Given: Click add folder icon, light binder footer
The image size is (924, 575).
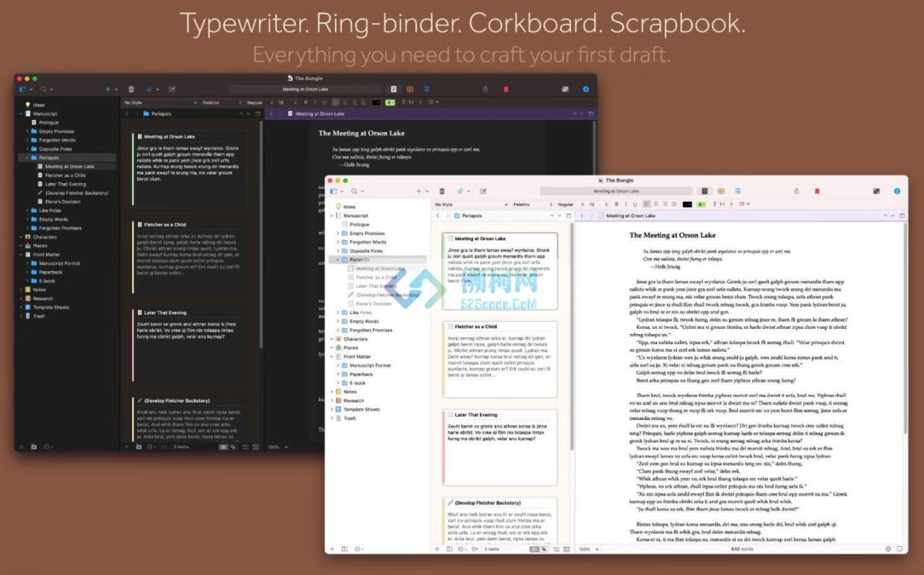Looking at the screenshot, I should click(x=344, y=549).
